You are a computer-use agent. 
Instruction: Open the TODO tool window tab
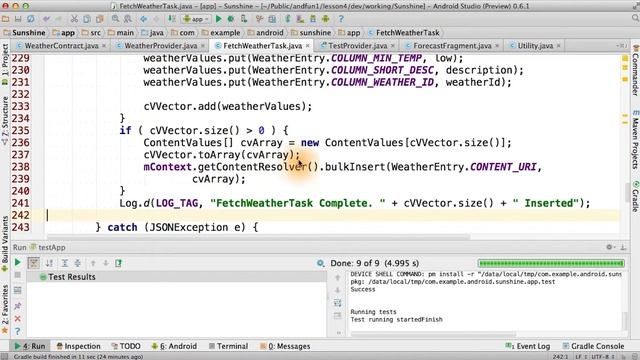[126, 346]
